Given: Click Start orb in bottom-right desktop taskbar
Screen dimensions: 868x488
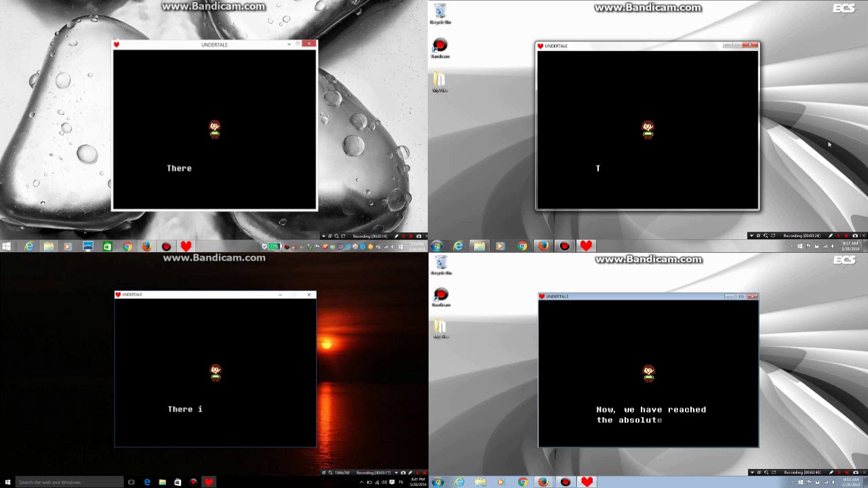Looking at the screenshot, I should coord(437,483).
